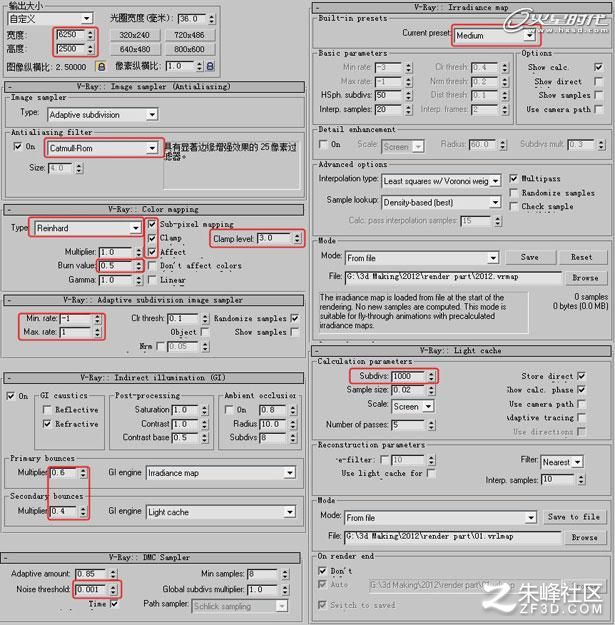This screenshot has width=615, height=625.
Task: Toggle the Indirect illumination On checkbox
Action: click(x=11, y=396)
